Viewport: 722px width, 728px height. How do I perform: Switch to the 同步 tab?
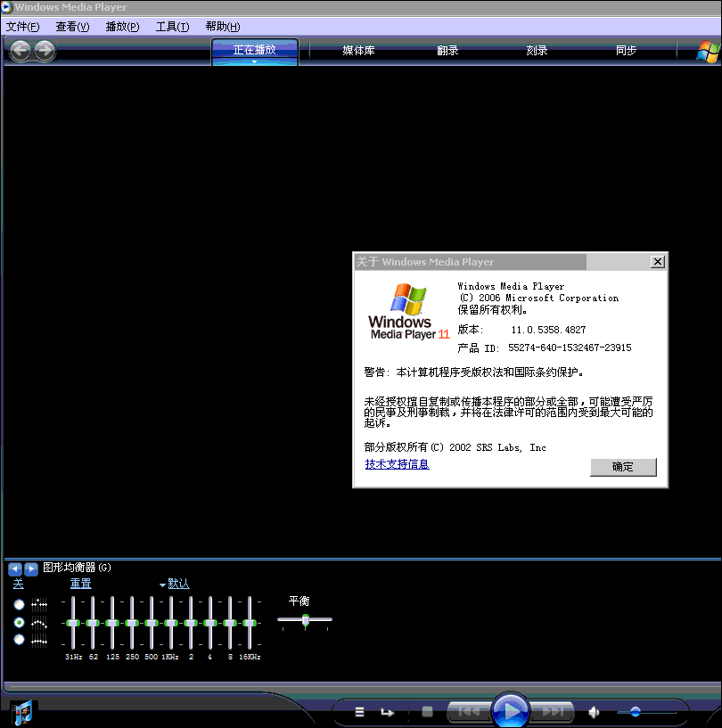click(x=626, y=51)
